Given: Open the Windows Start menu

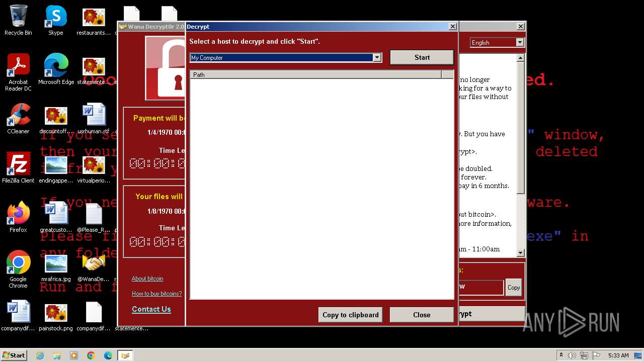Looking at the screenshot, I should [14, 355].
